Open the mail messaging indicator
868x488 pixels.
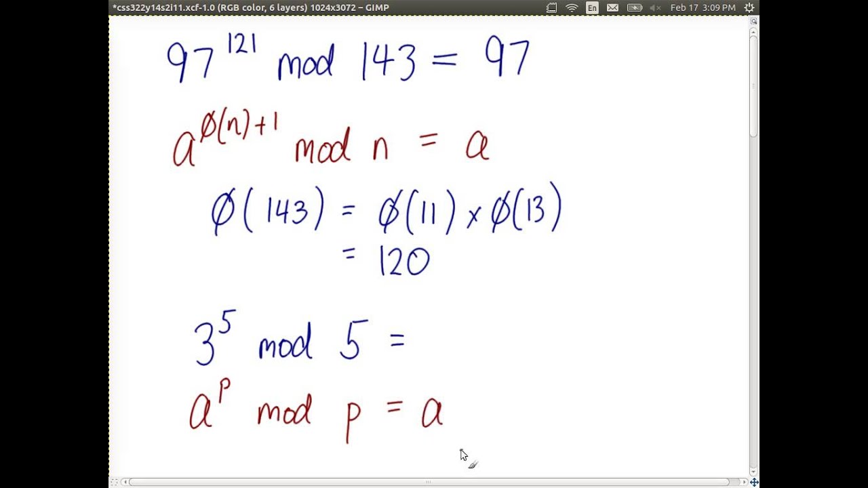coord(612,7)
